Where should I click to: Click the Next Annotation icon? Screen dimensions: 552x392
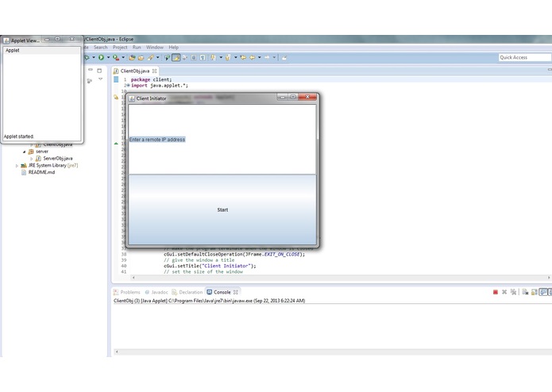tap(214, 57)
